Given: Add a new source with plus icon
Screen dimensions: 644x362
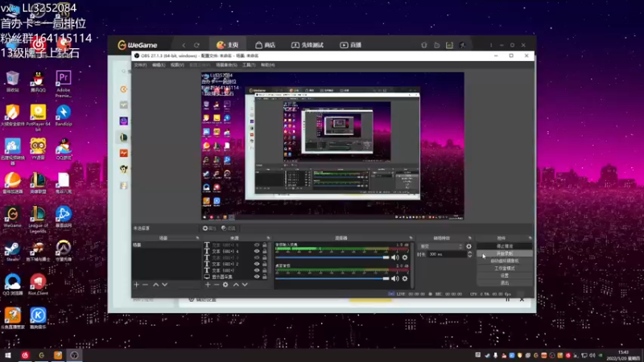Looking at the screenshot, I should tap(208, 285).
